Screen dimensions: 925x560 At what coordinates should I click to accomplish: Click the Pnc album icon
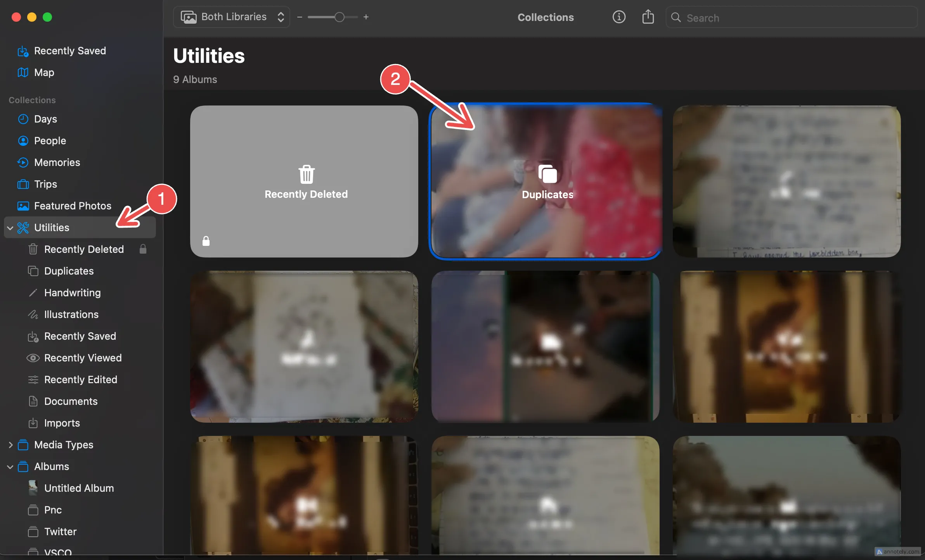(33, 510)
